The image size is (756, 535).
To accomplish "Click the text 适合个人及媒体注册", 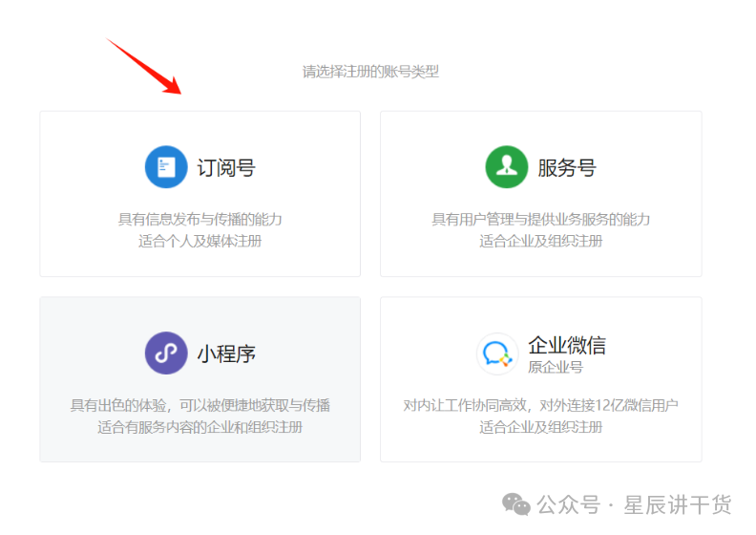I will [200, 241].
